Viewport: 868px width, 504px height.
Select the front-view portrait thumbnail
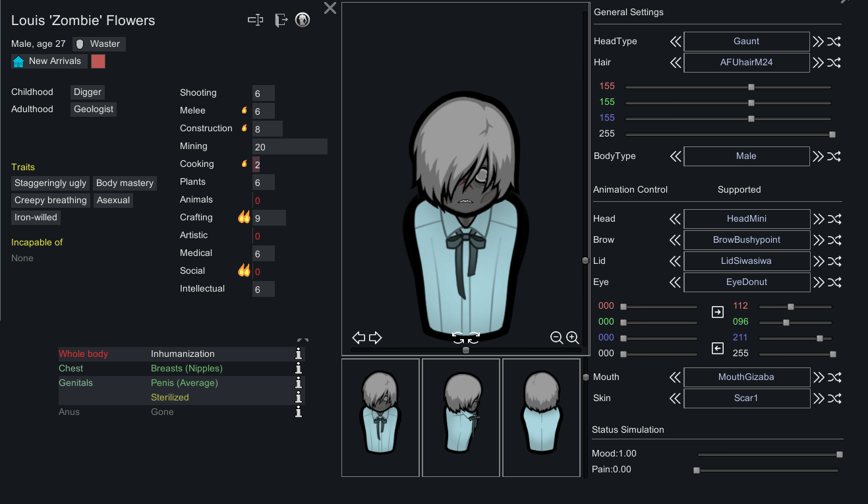coord(380,418)
